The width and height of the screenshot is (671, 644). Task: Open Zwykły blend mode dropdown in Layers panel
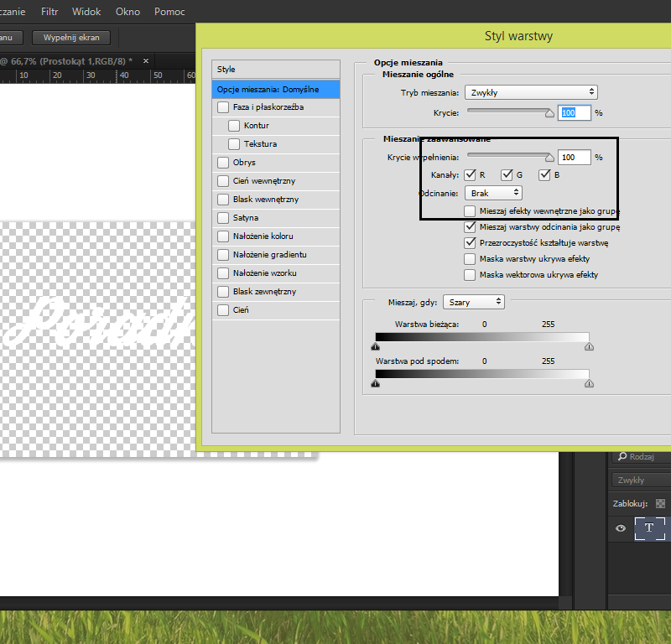[642, 480]
